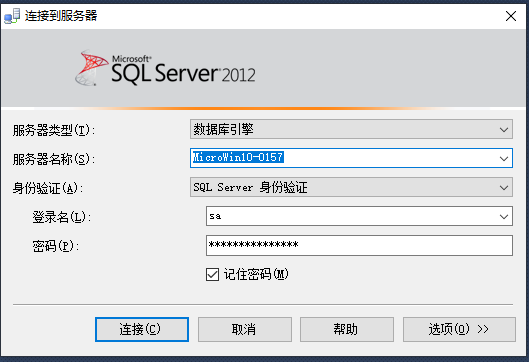Toggle the 记住密码(M) checkbox
Viewport: 529px width, 362px height.
pyautogui.click(x=213, y=275)
